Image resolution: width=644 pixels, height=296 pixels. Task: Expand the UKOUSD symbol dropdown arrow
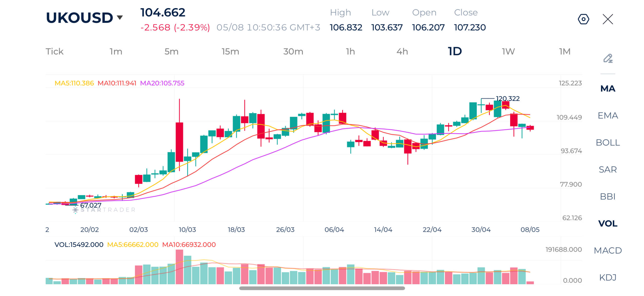point(119,18)
